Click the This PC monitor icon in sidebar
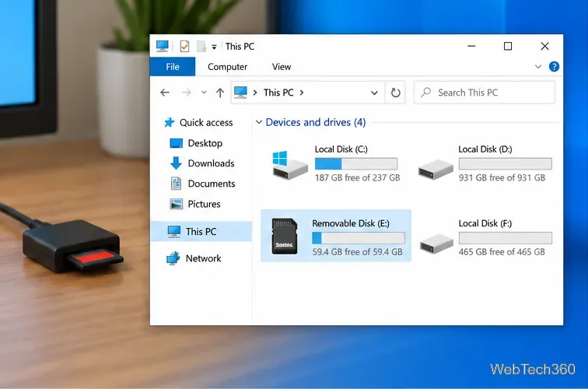The width and height of the screenshot is (588, 389). click(173, 231)
